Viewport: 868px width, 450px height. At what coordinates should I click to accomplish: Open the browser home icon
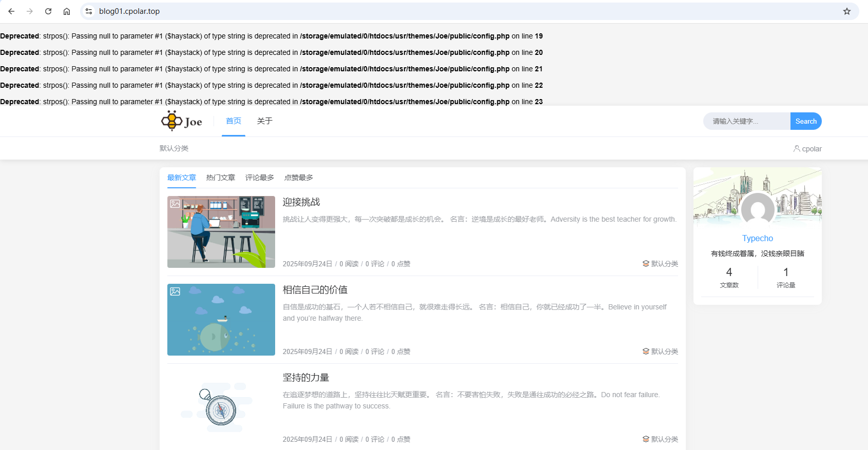(67, 11)
